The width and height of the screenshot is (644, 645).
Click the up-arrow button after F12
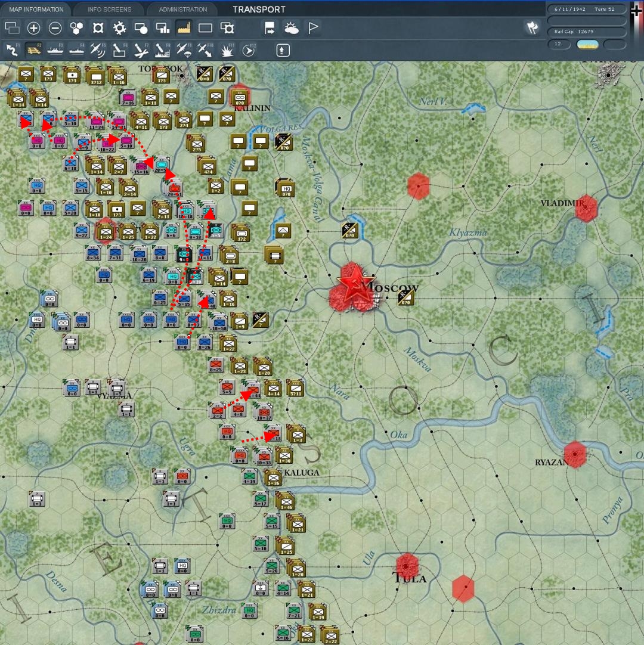click(283, 51)
